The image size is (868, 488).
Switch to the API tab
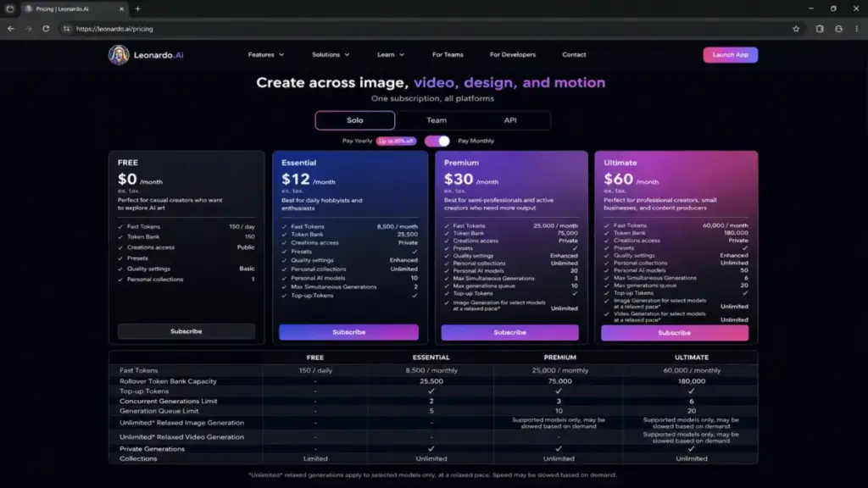(x=509, y=120)
